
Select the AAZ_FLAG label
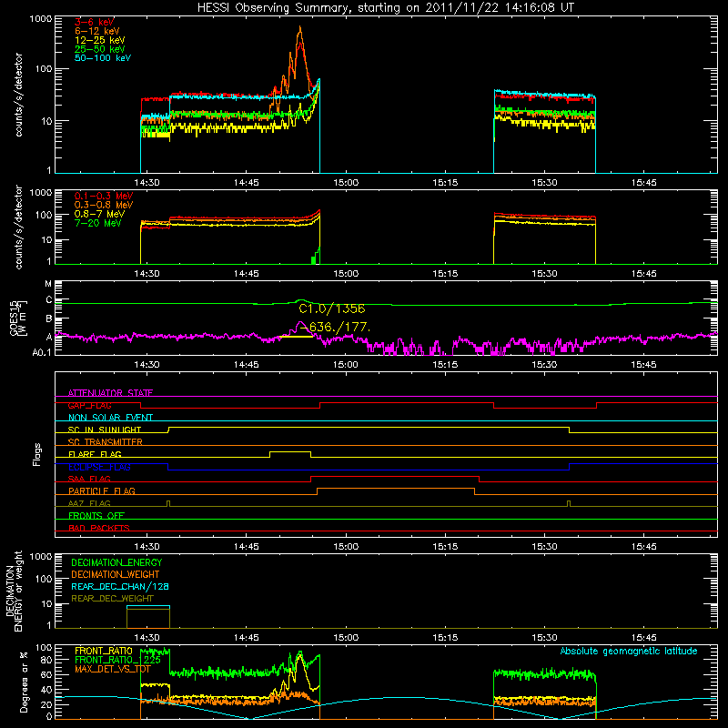pyautogui.click(x=89, y=503)
